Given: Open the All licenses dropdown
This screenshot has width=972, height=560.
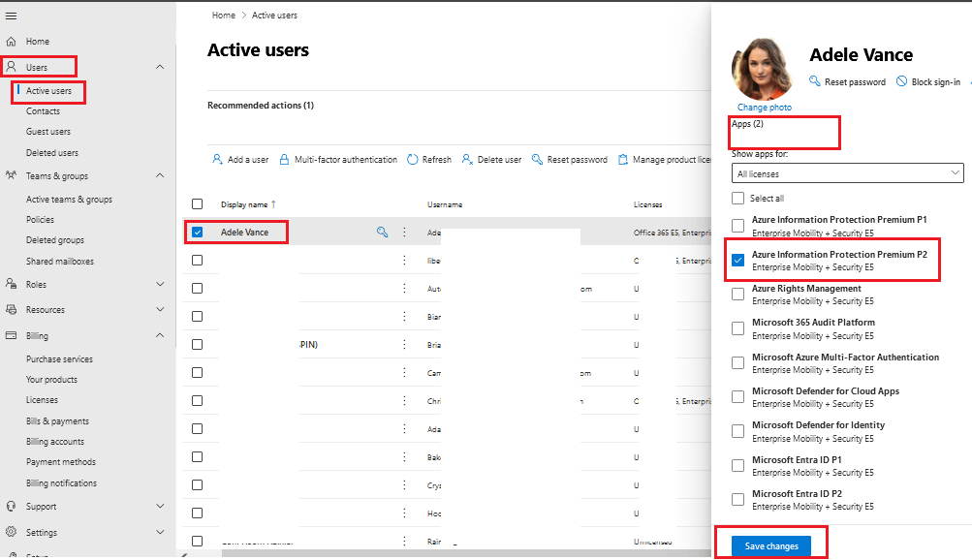Looking at the screenshot, I should [x=847, y=173].
